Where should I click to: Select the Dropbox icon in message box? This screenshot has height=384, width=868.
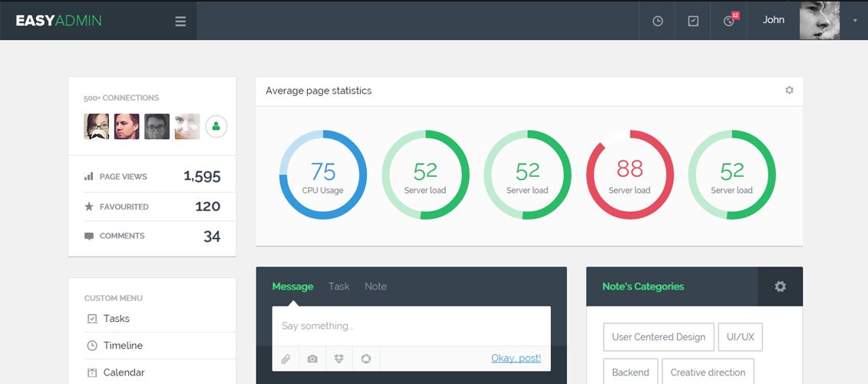coord(339,359)
